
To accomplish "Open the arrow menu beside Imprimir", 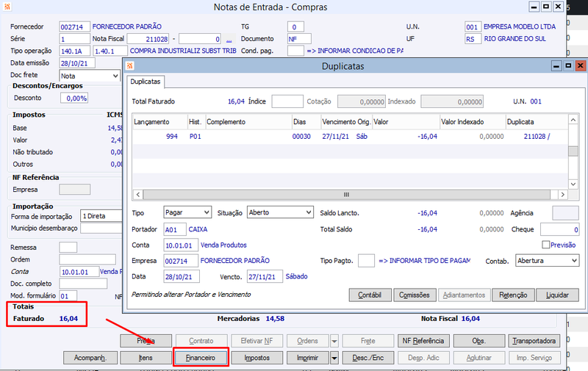I will point(334,358).
